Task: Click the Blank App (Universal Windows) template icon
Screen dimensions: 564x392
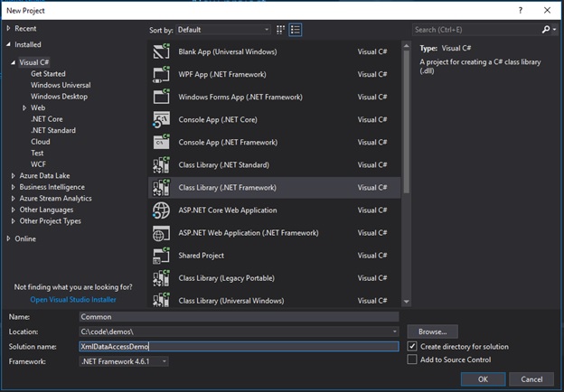Action: (x=161, y=51)
